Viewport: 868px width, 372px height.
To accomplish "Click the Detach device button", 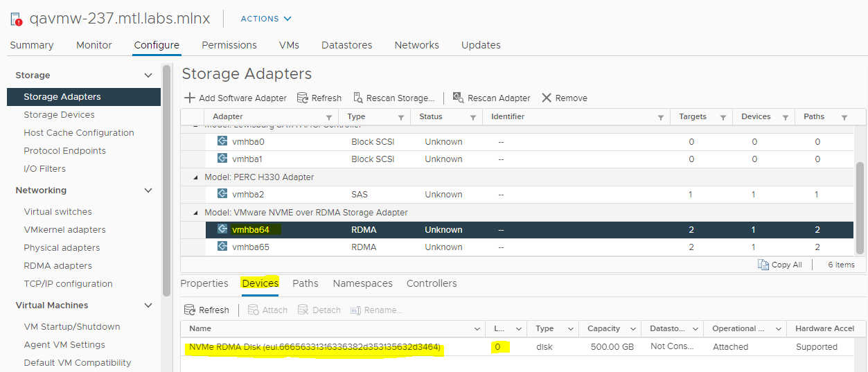I will 319,310.
